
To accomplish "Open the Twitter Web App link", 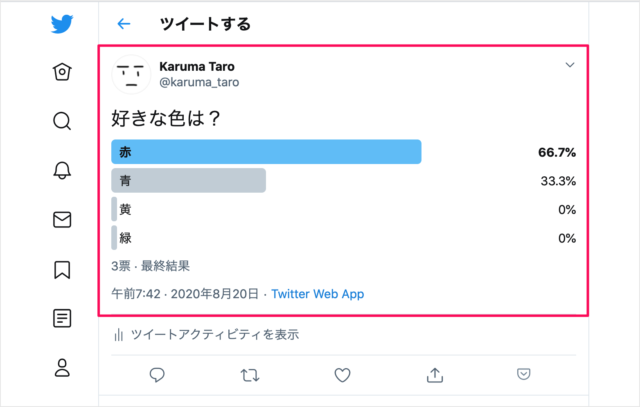I will coord(317,294).
